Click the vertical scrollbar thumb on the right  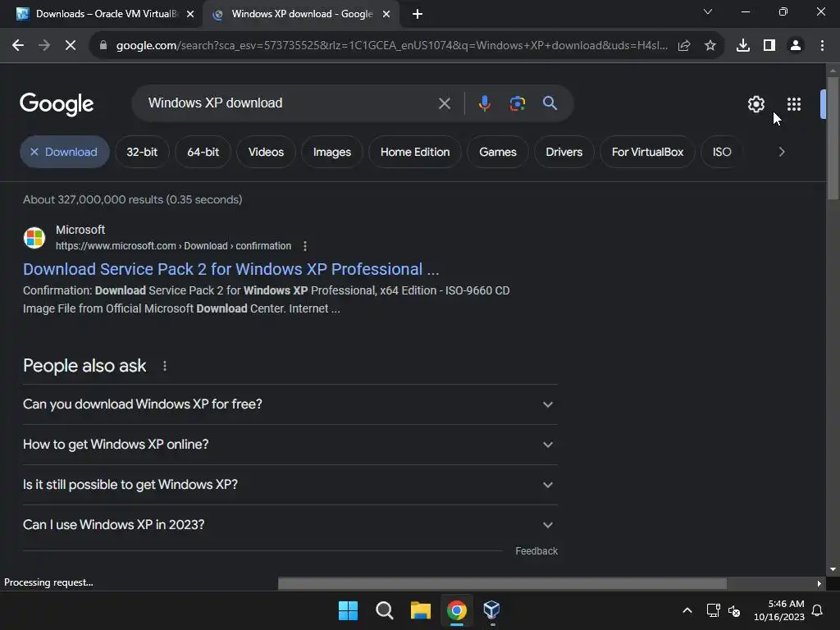pos(833,138)
